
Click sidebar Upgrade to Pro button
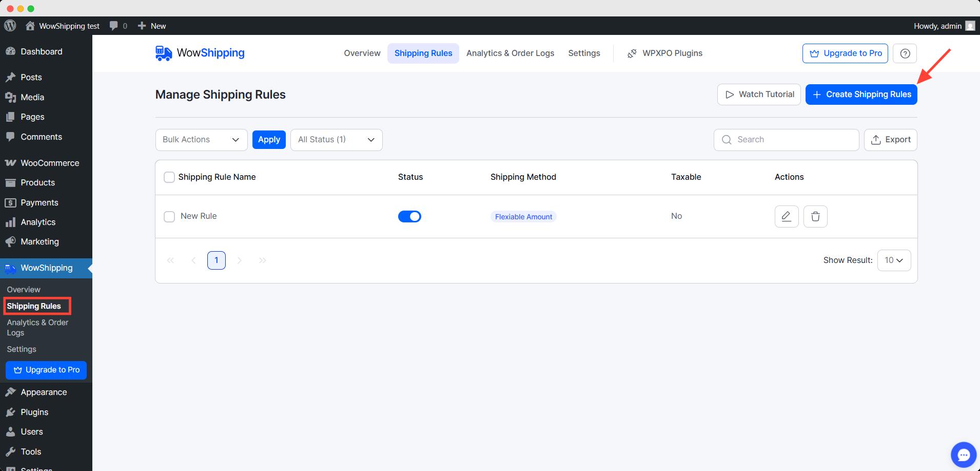point(46,370)
